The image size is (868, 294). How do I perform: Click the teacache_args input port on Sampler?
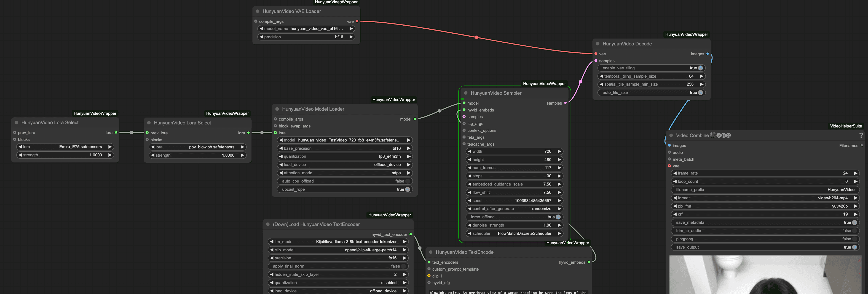(464, 144)
